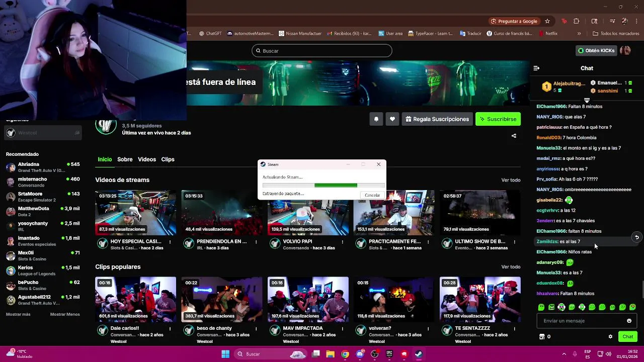644x362 pixels.
Task: Click Ver todo for Videos de streams
Action: click(x=511, y=180)
